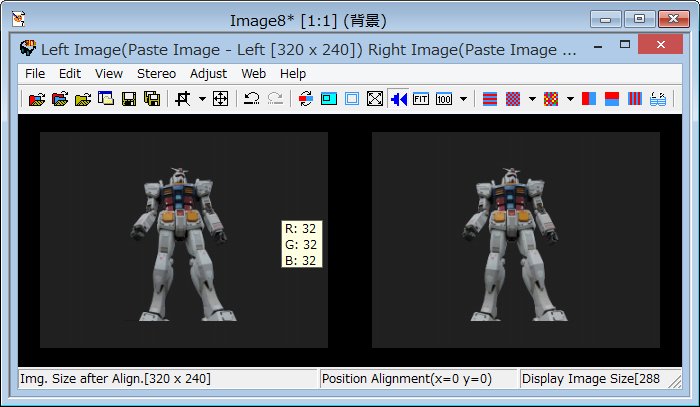The image size is (700, 407).
Task: Select the vertical interlaced stripes icon
Action: [634, 99]
